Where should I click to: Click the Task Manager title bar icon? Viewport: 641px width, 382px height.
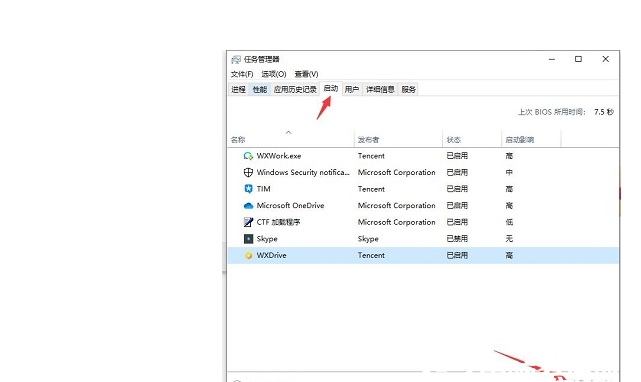coord(236,60)
